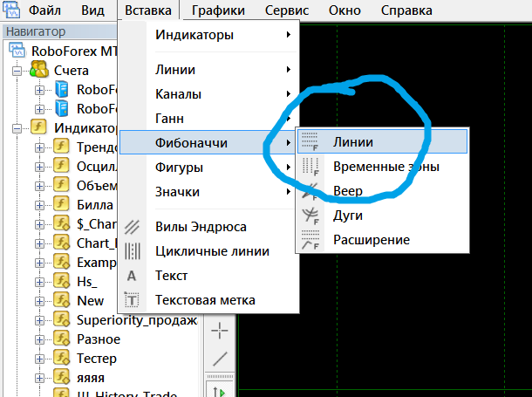Expand the Осцил indicators folder
The width and height of the screenshot is (532, 397).
[x=40, y=167]
